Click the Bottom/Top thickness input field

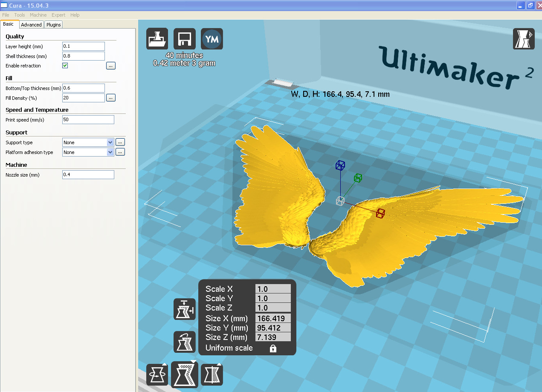point(84,88)
